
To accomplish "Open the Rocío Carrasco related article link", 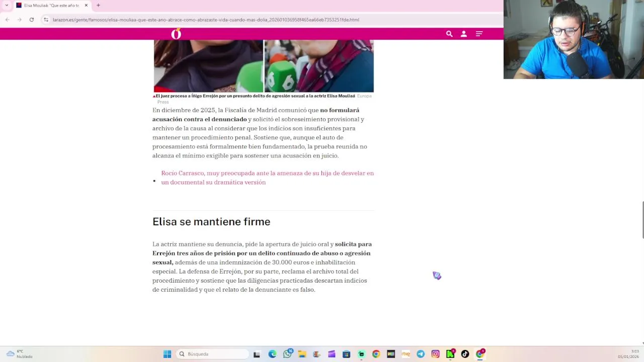I will pos(267,177).
